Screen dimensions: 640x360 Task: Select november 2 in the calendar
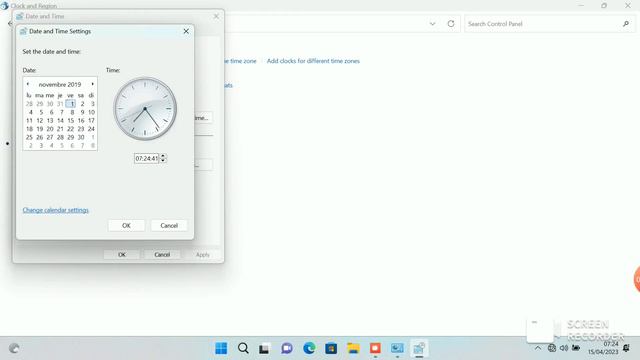coord(82,104)
